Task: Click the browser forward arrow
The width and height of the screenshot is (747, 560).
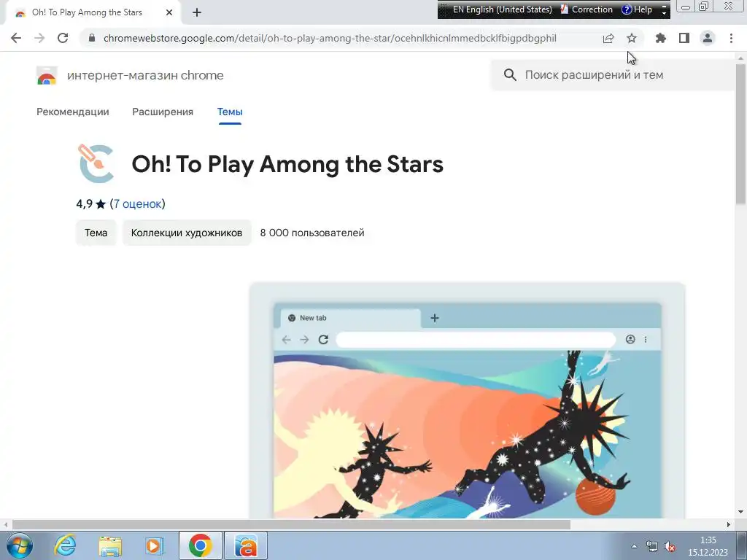Action: [39, 38]
